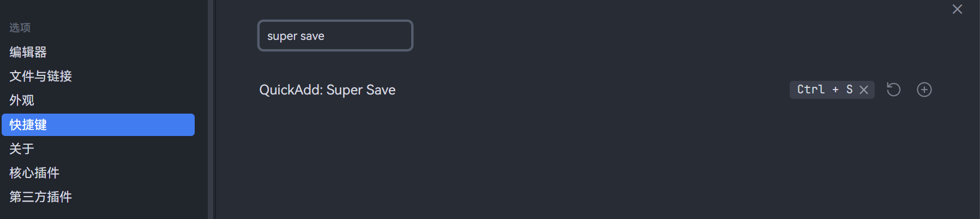
Task: Add a custom hotkey for Super Save
Action: [x=924, y=90]
